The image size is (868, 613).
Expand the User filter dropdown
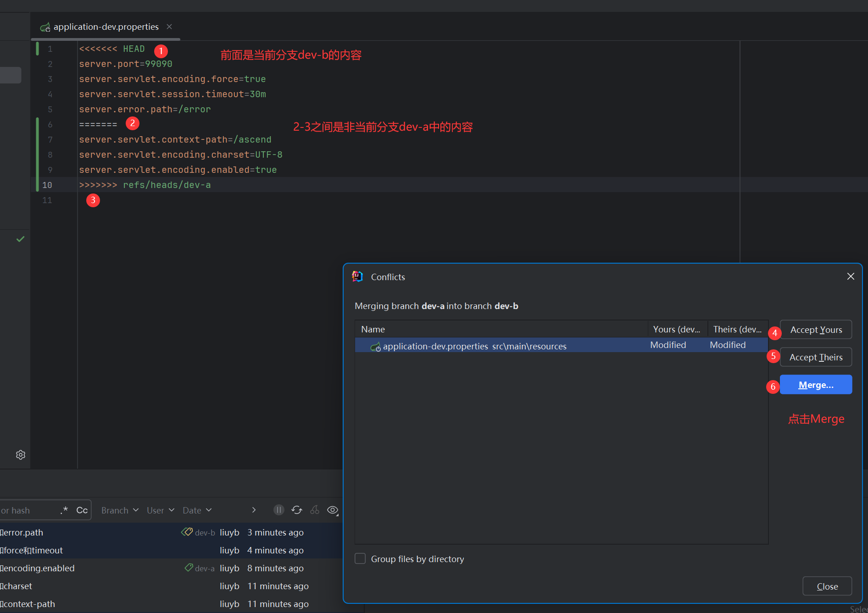pyautogui.click(x=161, y=510)
